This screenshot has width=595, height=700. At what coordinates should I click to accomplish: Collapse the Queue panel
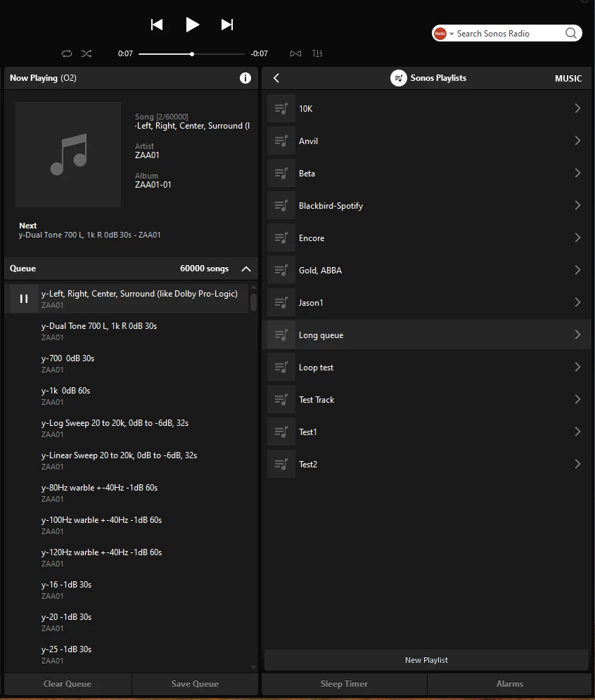click(x=246, y=268)
